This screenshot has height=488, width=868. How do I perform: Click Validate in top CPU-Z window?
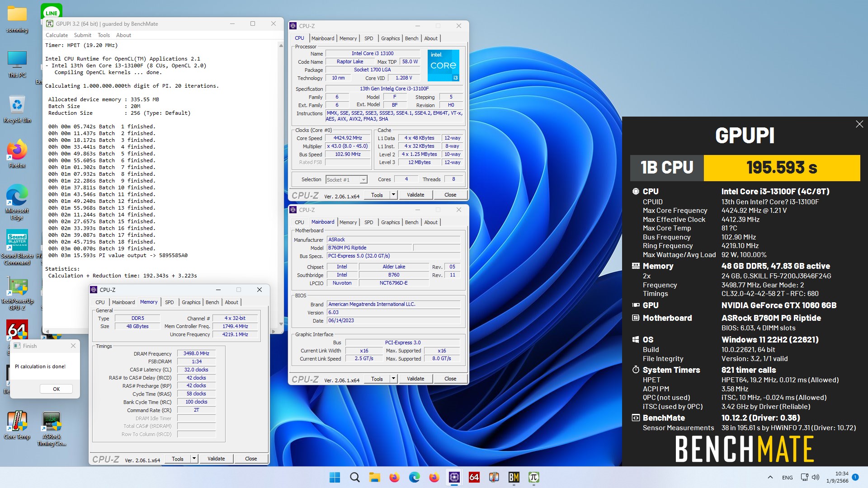pyautogui.click(x=415, y=195)
